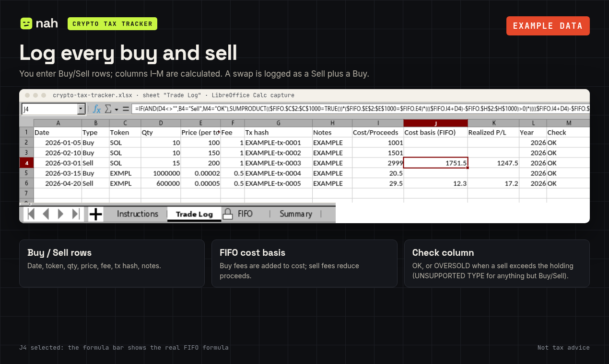Click the formula equals sign icon

coord(126,109)
